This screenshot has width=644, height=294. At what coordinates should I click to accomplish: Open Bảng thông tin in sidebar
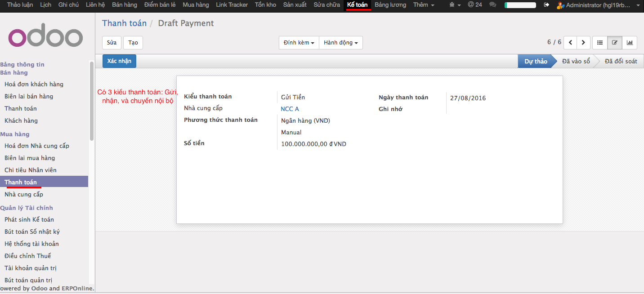(22, 65)
